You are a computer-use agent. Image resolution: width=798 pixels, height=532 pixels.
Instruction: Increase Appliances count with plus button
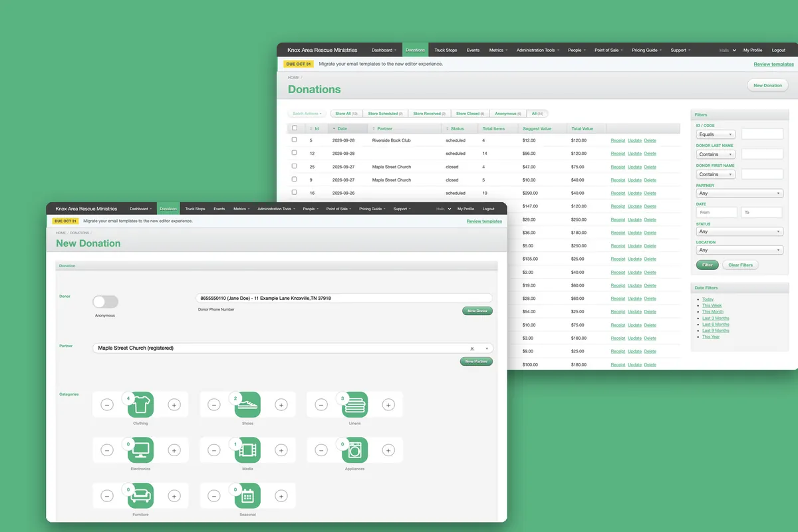(388, 450)
